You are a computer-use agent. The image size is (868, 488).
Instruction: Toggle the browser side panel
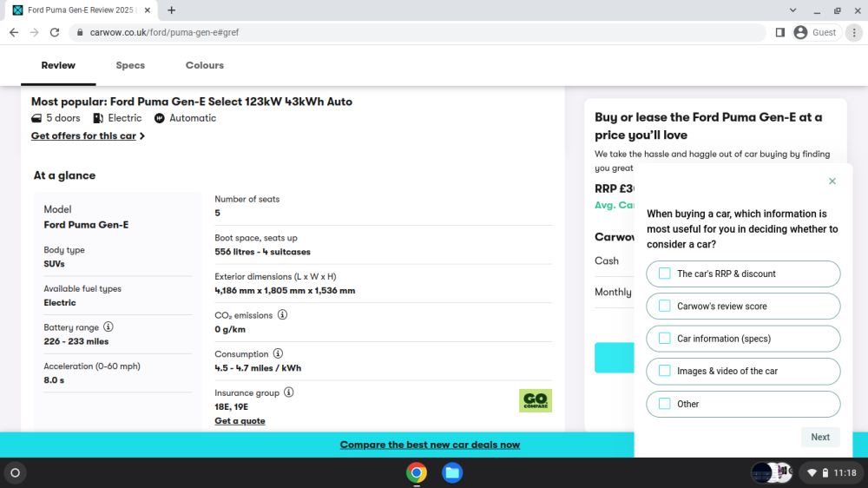coord(780,33)
